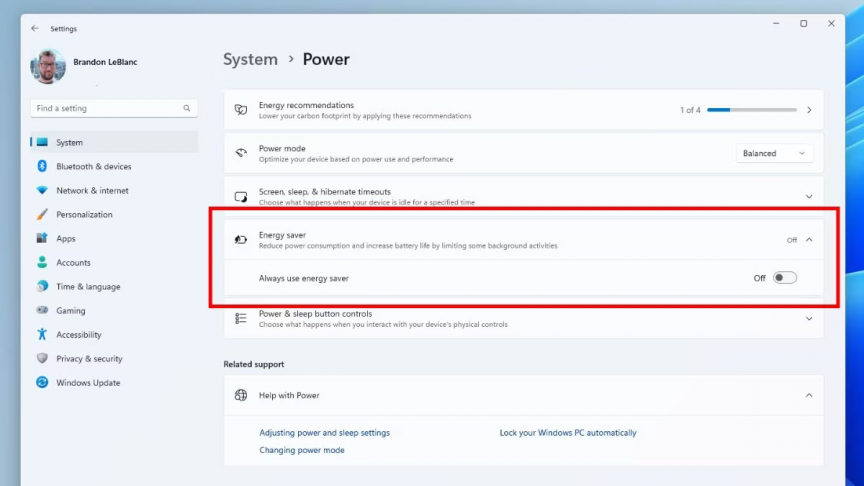This screenshot has height=486, width=864.
Task: Click the Privacy & security shield icon
Action: coord(42,358)
